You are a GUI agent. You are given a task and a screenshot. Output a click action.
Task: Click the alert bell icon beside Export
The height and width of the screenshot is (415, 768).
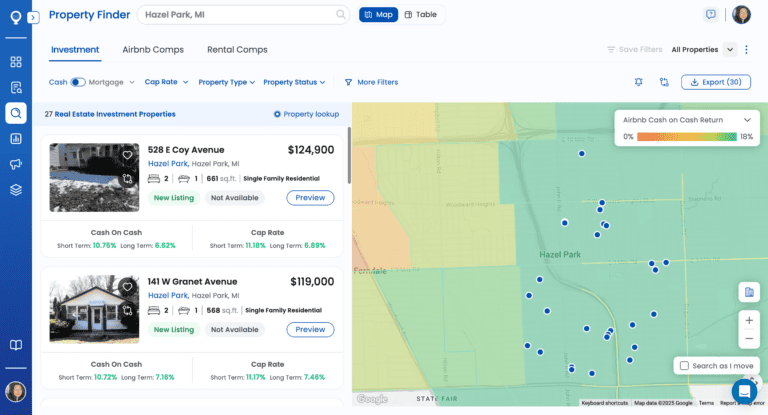(638, 82)
